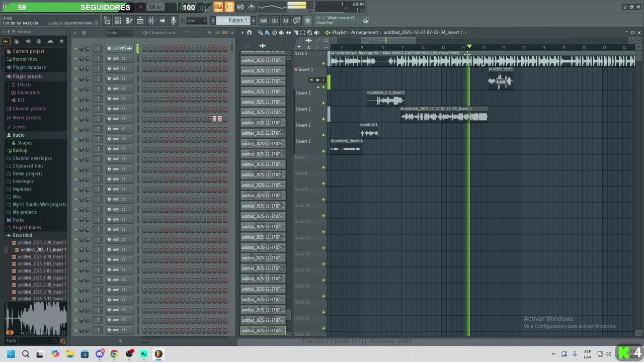Select the Delete tool in Playlist toolbar
Image resolution: width=644 pixels, height=362 pixels.
[x=274, y=33]
